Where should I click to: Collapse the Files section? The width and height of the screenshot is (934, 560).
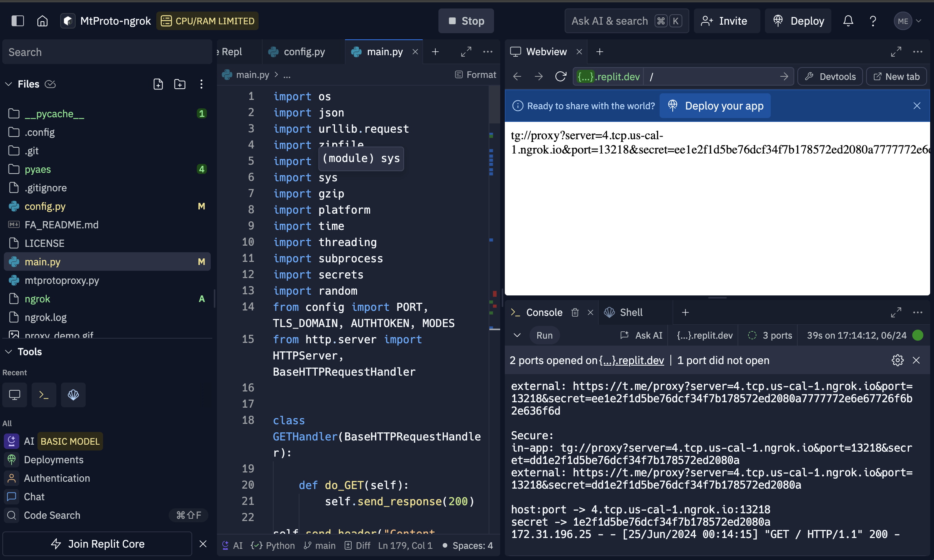point(8,84)
